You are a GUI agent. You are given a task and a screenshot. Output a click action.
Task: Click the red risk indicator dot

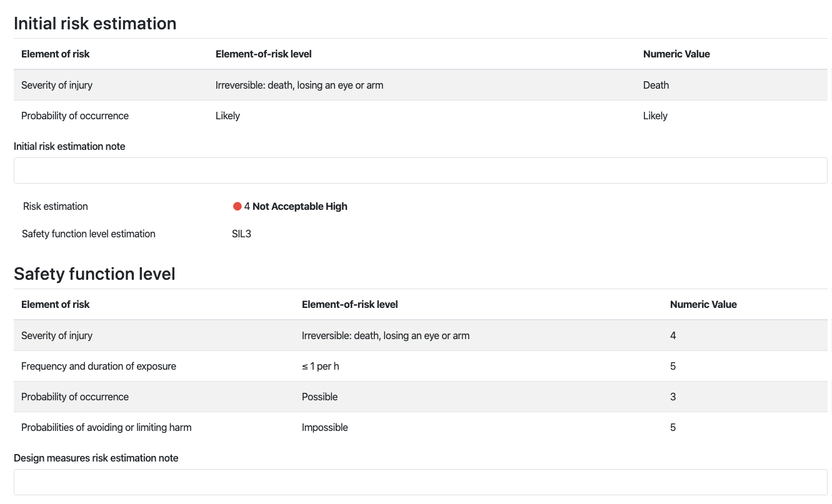pos(237,207)
